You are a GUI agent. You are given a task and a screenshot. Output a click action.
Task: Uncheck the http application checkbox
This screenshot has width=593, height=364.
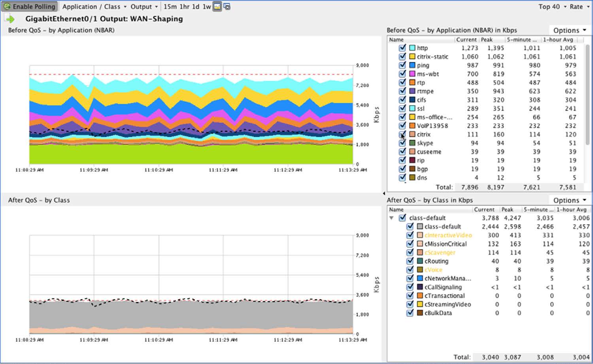402,48
